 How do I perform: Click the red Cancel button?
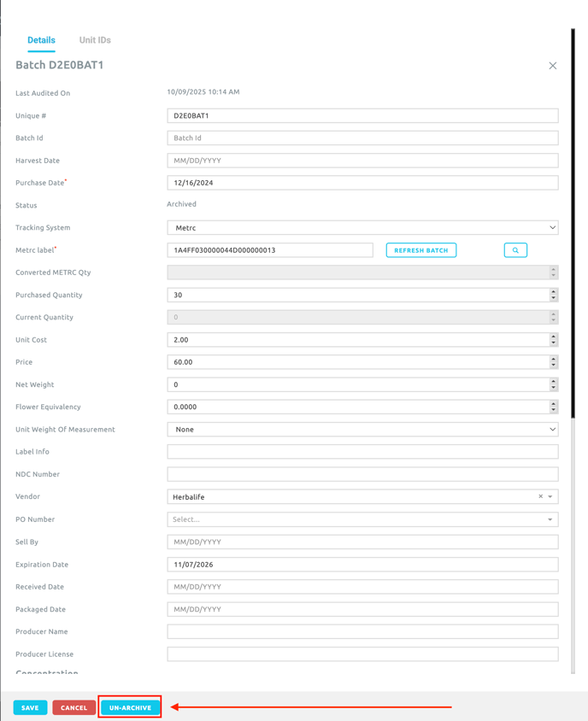[73, 707]
